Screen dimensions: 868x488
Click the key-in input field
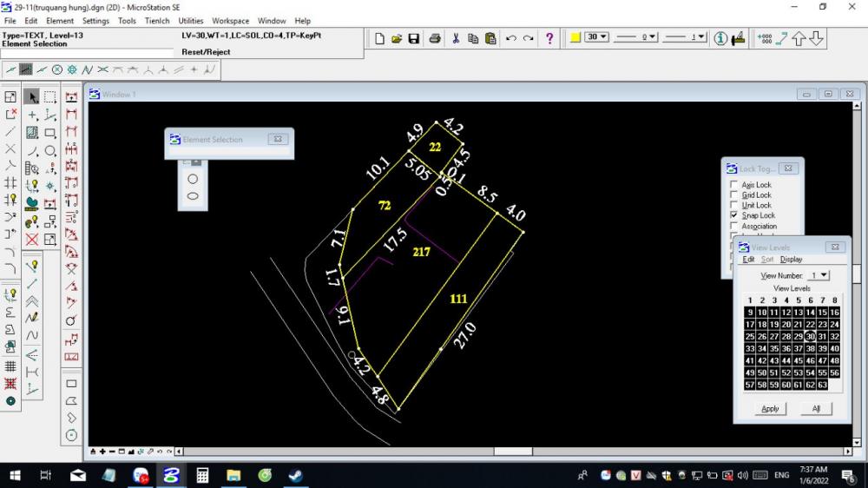pyautogui.click(x=87, y=54)
